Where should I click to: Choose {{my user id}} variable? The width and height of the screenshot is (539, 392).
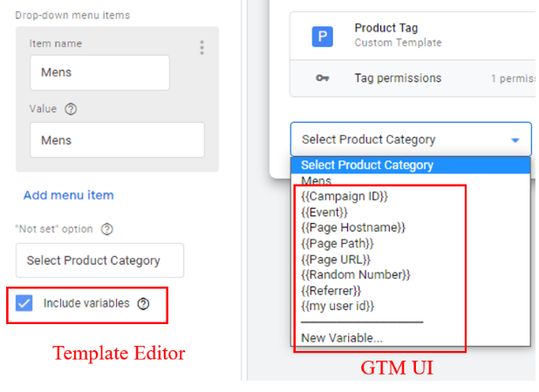(338, 306)
